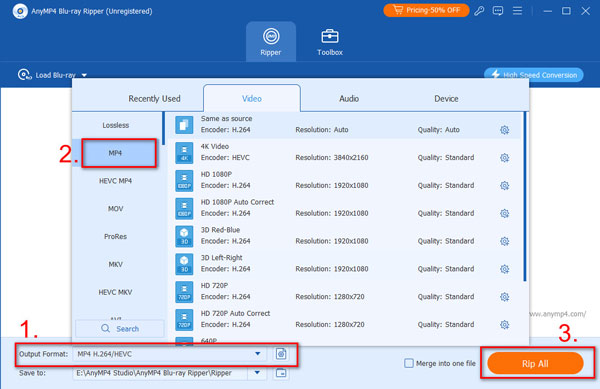This screenshot has width=600, height=389.
Task: Switch to the Video tab
Action: pos(252,99)
